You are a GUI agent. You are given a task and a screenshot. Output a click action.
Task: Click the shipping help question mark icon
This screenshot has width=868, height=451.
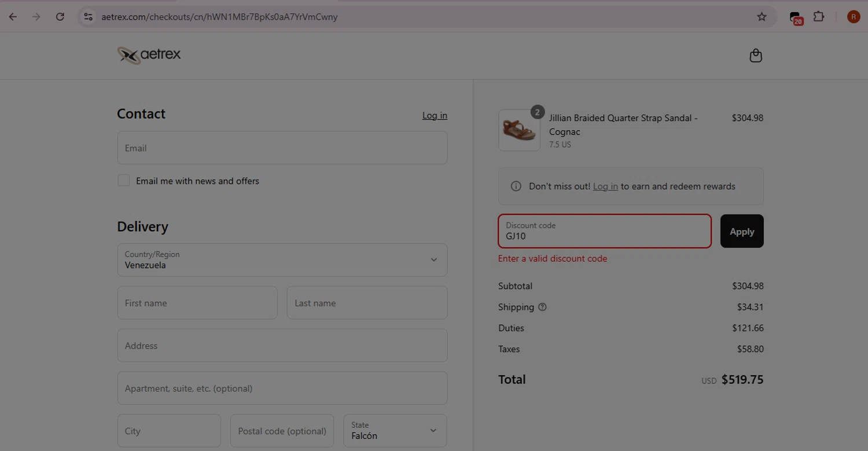[x=542, y=307]
